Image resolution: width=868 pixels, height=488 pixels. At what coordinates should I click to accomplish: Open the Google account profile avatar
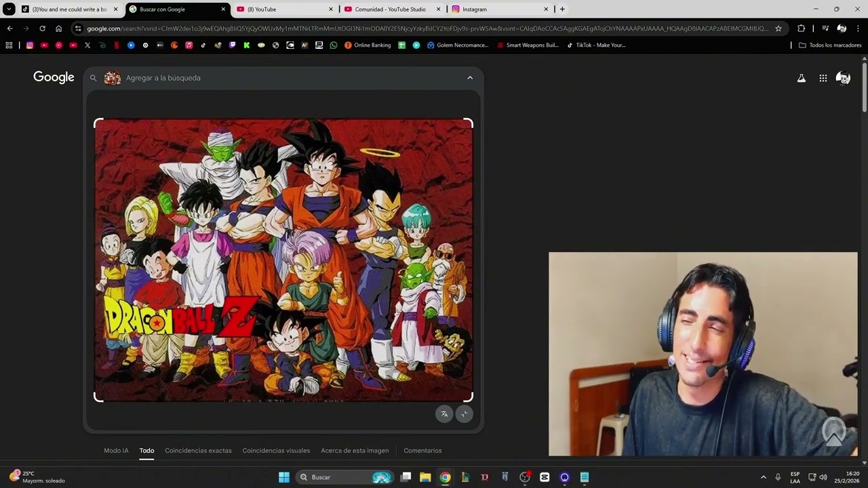coord(843,78)
